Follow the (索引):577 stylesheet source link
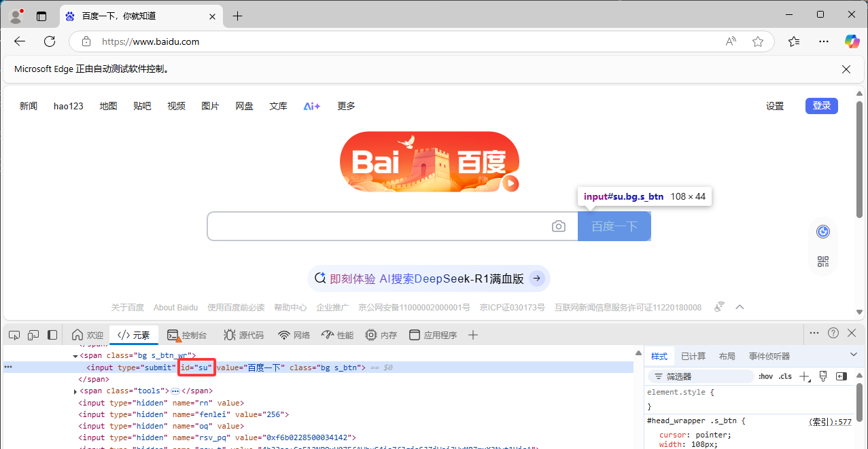 830,421
